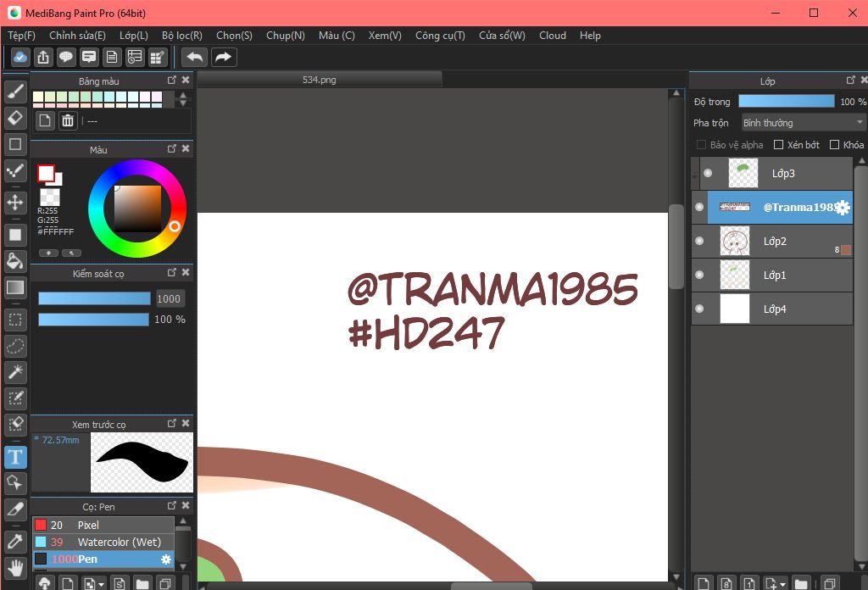Toggle the Bảo vệ alpha checkbox

point(701,144)
